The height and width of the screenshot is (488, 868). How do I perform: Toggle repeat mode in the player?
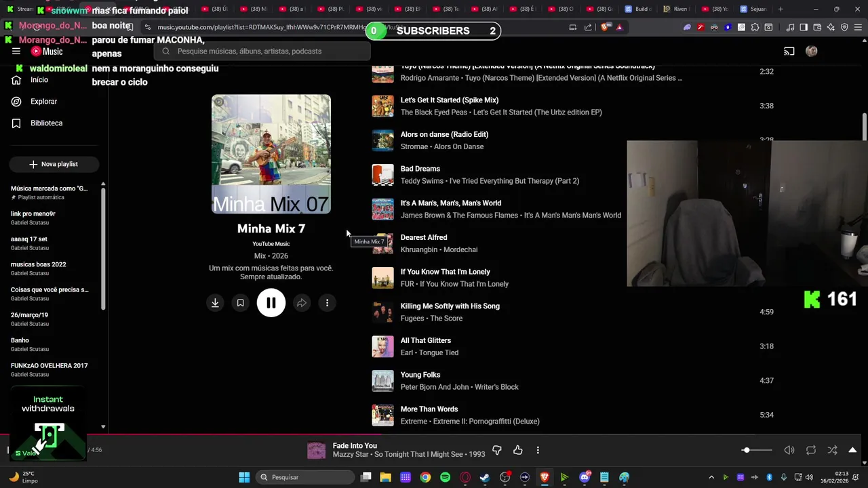click(811, 450)
